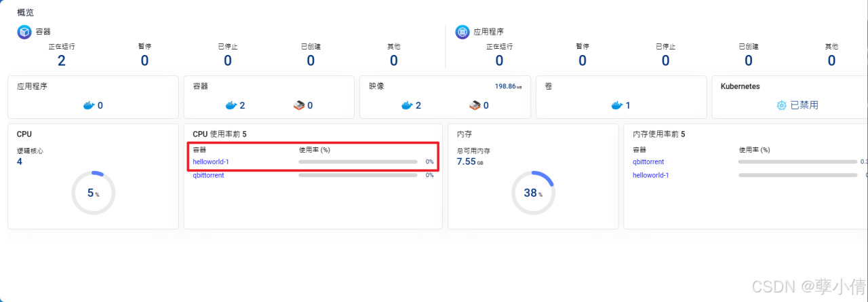Image resolution: width=868 pixels, height=302 pixels.
Task: Click the stack icon in 容器 card
Action: pos(300,105)
